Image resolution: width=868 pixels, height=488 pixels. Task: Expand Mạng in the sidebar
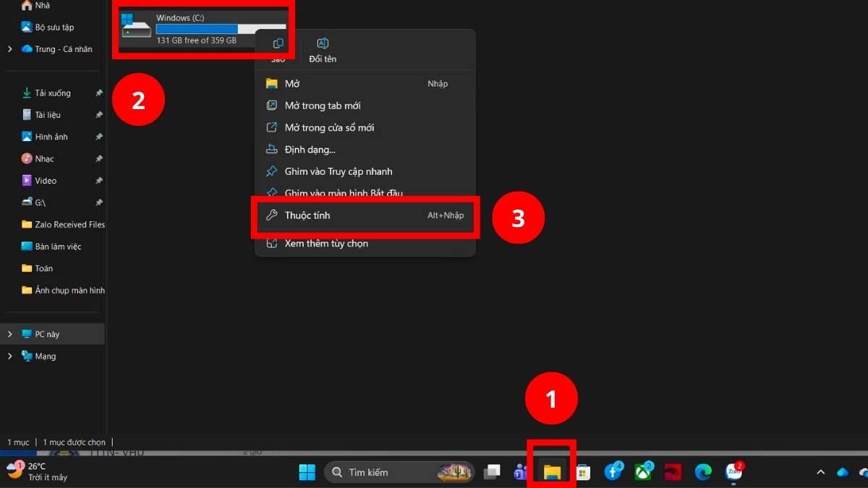(x=9, y=356)
